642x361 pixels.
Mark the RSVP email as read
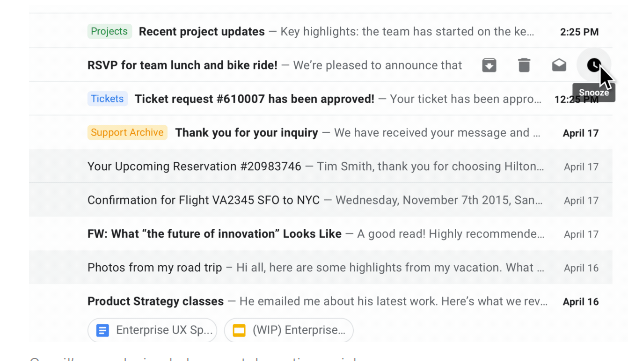coord(559,65)
